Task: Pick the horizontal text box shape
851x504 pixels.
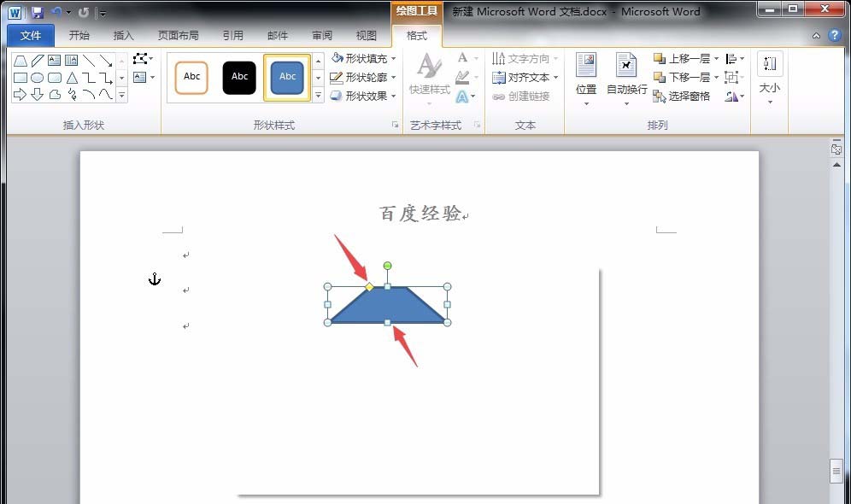Action: (55, 60)
